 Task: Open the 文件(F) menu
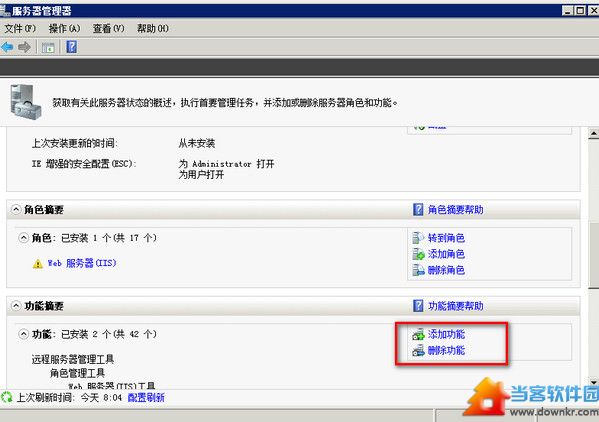pyautogui.click(x=20, y=28)
